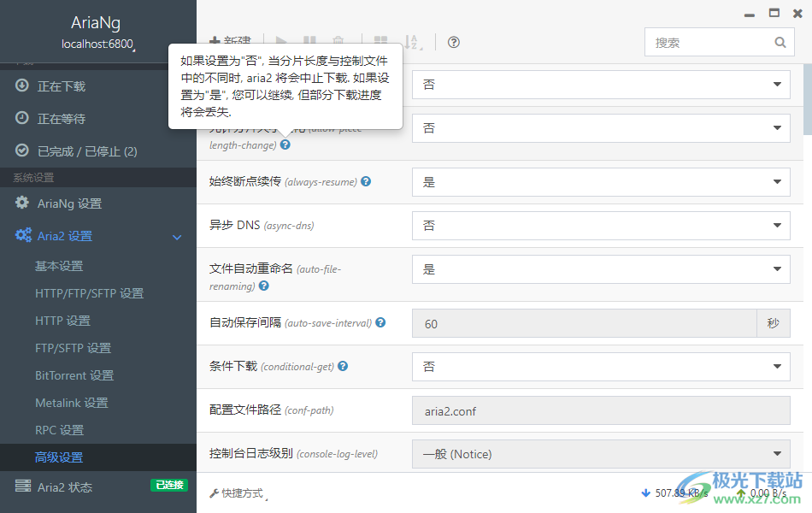The image size is (812, 513).
Task: Click help icon beside always-resume
Action: tap(366, 181)
